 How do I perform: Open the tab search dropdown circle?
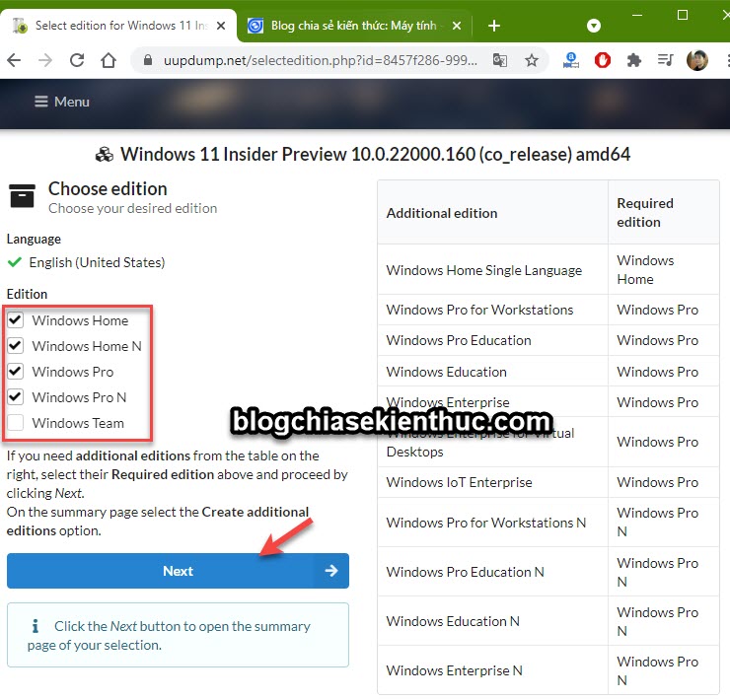(594, 26)
